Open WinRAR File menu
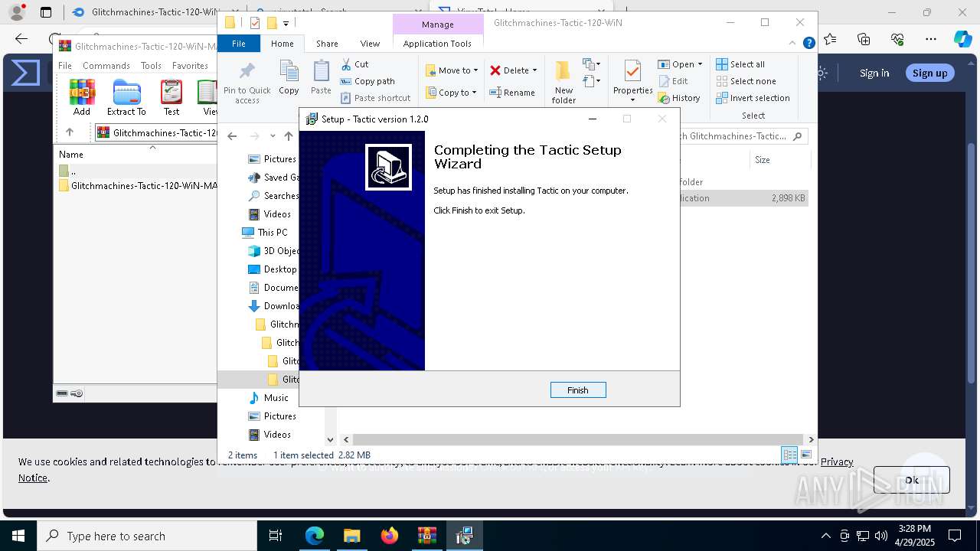980x551 pixels. (65, 66)
